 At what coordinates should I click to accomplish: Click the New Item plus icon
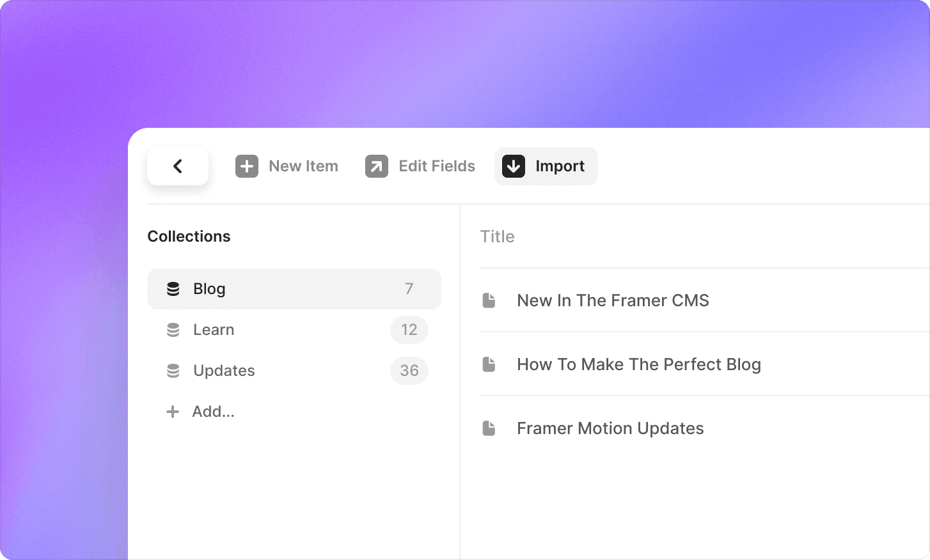(x=247, y=166)
